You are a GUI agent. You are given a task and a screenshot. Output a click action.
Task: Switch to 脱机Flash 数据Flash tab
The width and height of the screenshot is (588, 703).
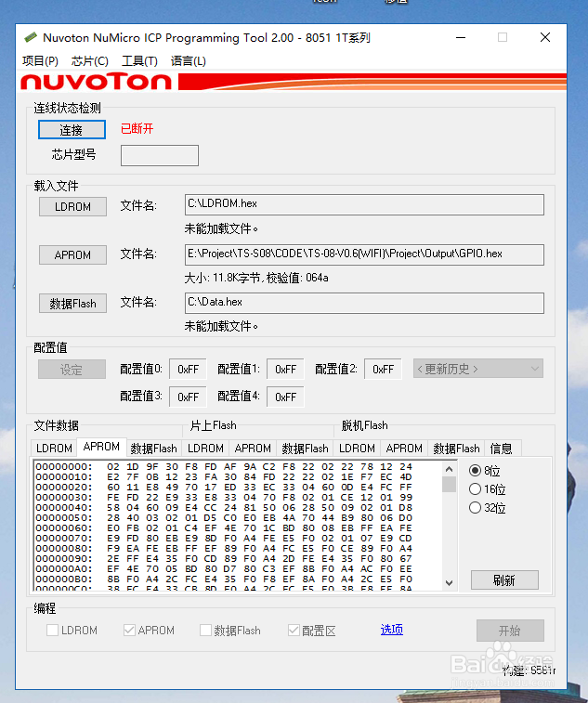[456, 449]
